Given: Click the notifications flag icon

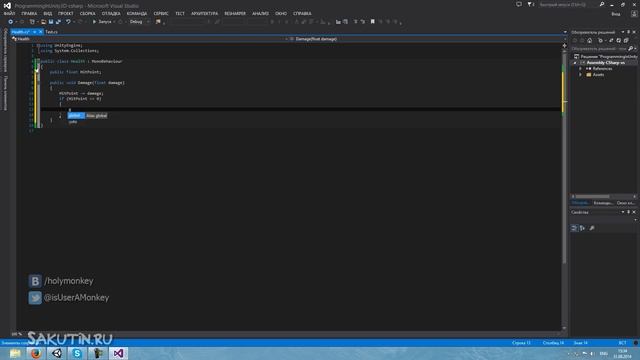Looking at the screenshot, I should (530, 4).
